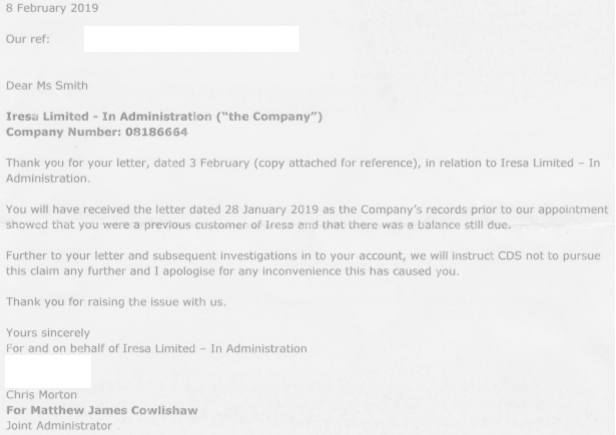Click the Joint Administrator title
Image resolution: width=616 pixels, height=435 pixels.
[59, 426]
